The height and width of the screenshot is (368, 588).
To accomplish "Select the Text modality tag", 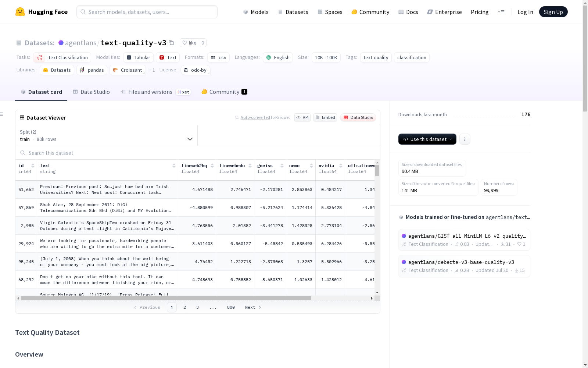I will 168,57.
